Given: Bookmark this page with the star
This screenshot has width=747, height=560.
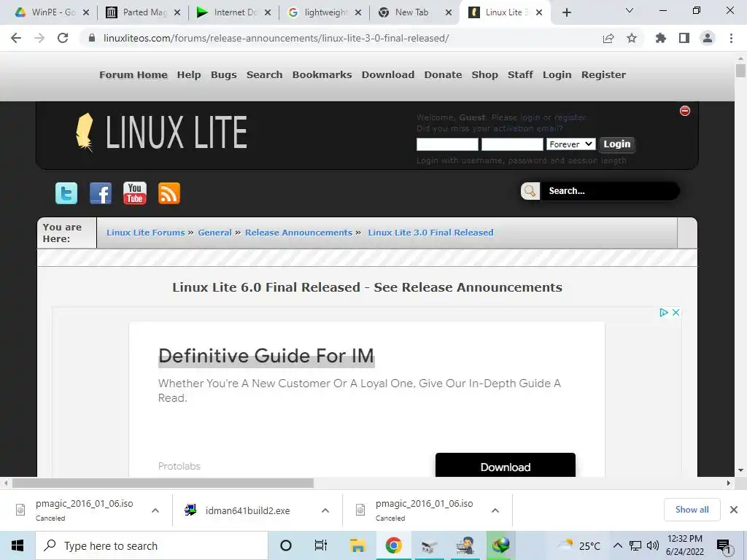Looking at the screenshot, I should 632,38.
